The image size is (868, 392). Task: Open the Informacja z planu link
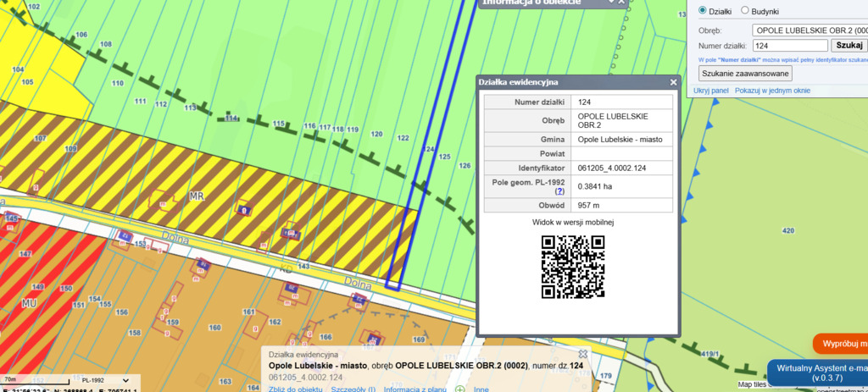click(x=415, y=389)
